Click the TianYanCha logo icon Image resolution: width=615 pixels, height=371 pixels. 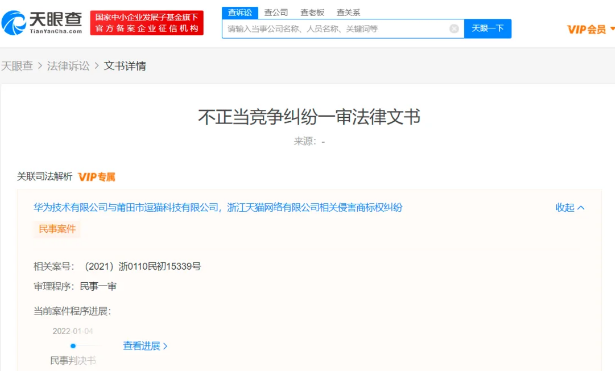pyautogui.click(x=14, y=23)
